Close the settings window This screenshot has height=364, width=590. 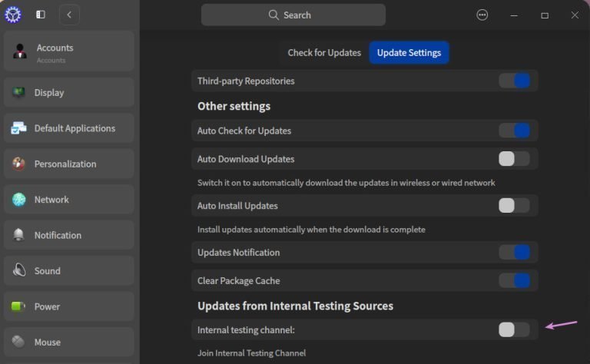click(x=575, y=15)
